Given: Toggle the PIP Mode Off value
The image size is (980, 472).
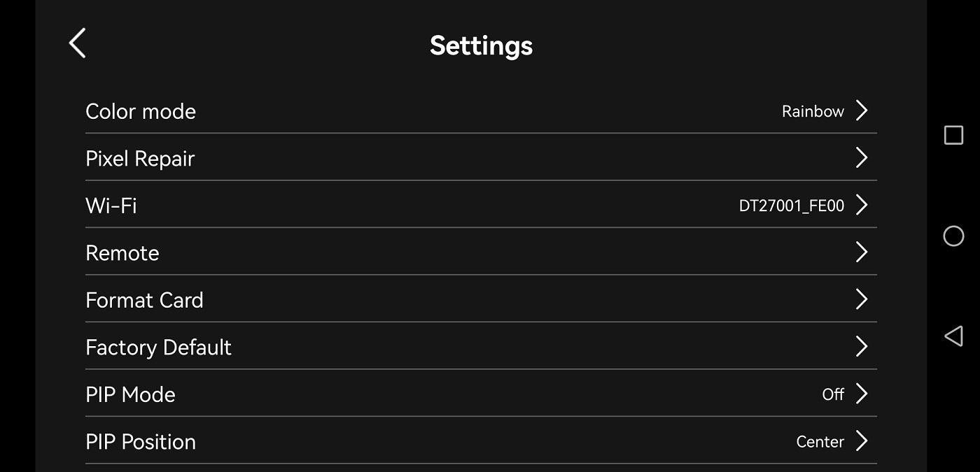Looking at the screenshot, I should [x=833, y=394].
